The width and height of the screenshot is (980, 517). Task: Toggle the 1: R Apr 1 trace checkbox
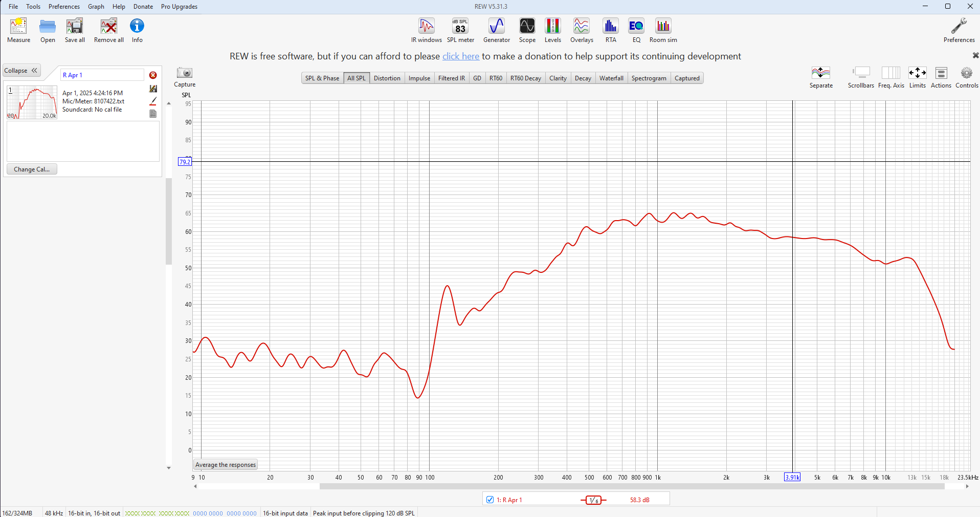[x=490, y=500]
